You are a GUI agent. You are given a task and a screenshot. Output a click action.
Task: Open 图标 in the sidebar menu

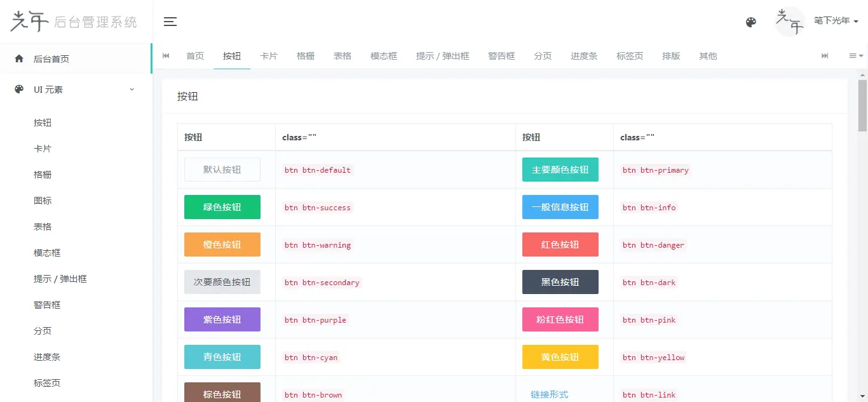coord(43,201)
